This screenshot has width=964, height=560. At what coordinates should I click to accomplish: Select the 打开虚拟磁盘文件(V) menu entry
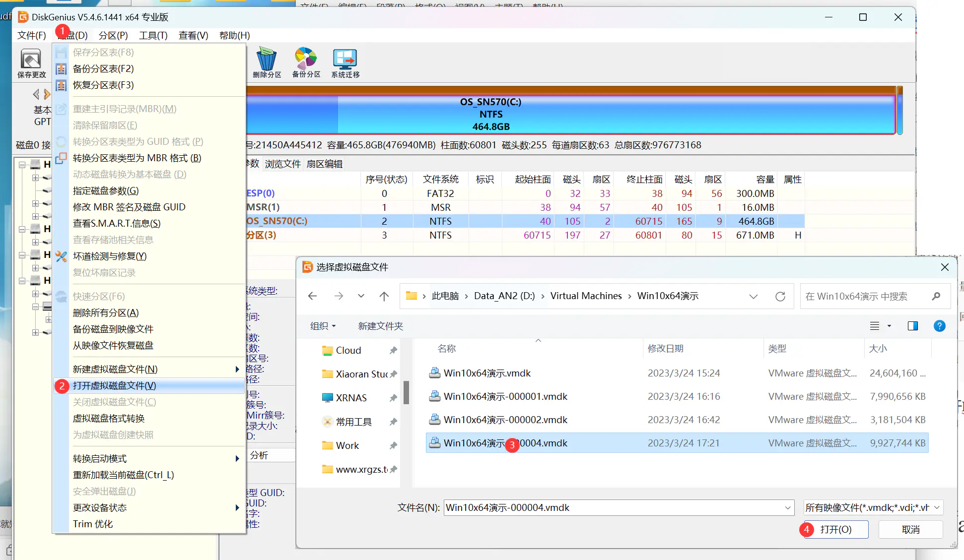114,385
